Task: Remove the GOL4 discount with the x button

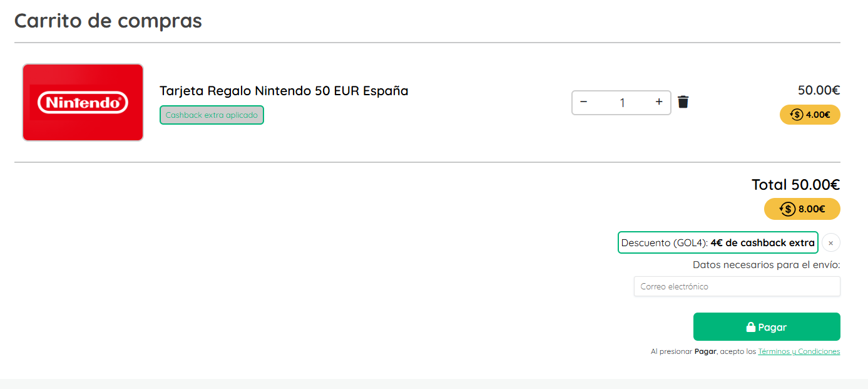Action: click(x=830, y=243)
